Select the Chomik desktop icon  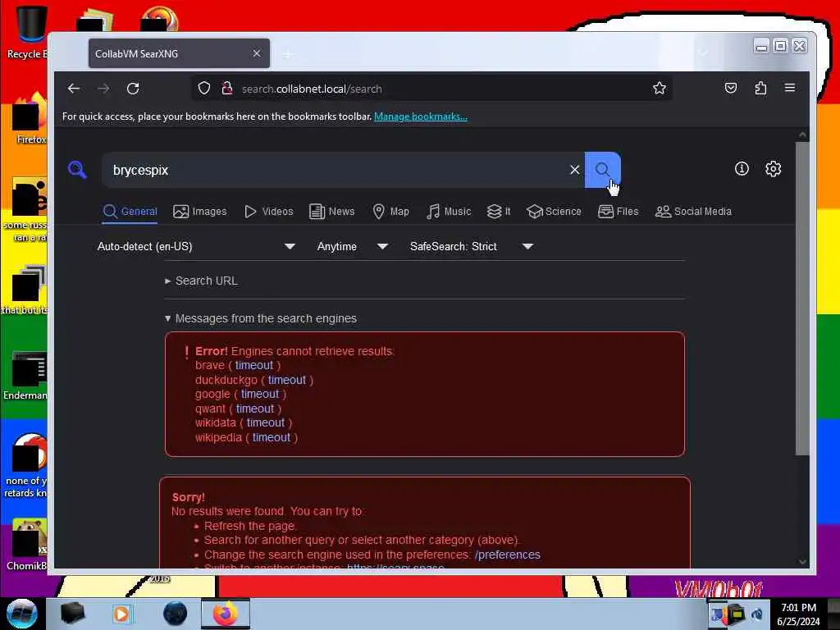click(27, 545)
